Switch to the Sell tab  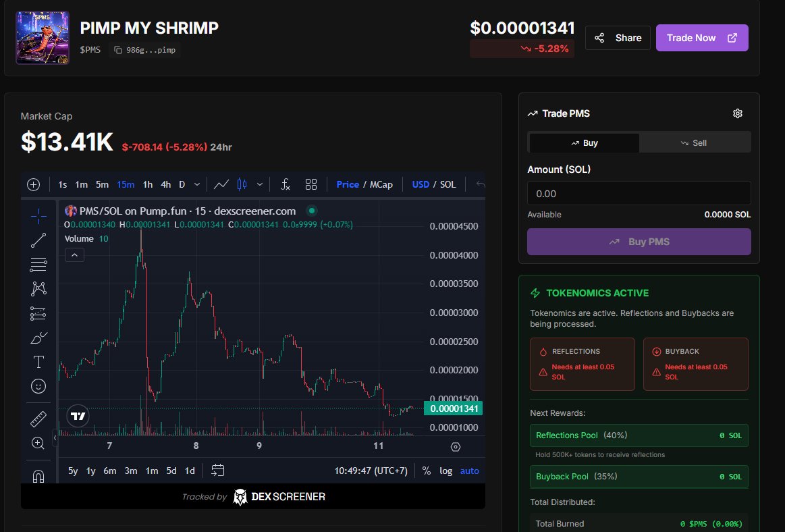(x=695, y=142)
